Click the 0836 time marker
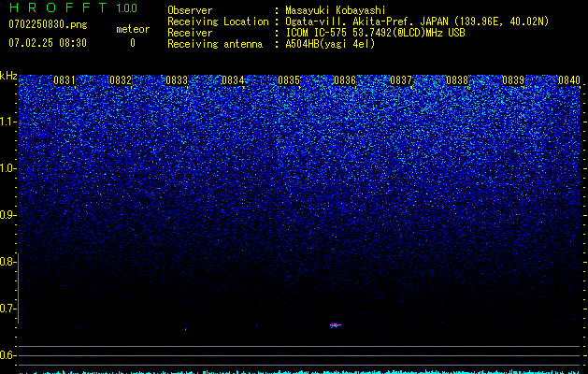The height and width of the screenshot is (374, 588). point(345,80)
